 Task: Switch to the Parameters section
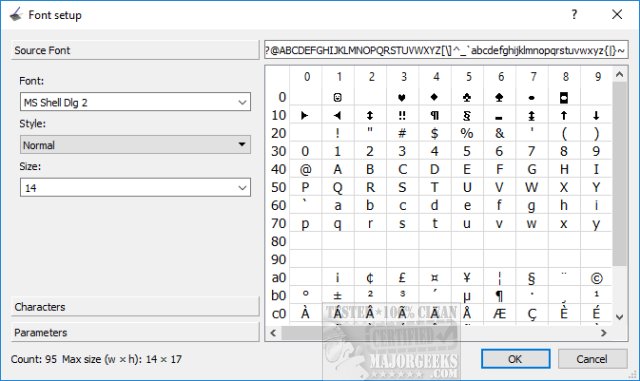coord(135,332)
